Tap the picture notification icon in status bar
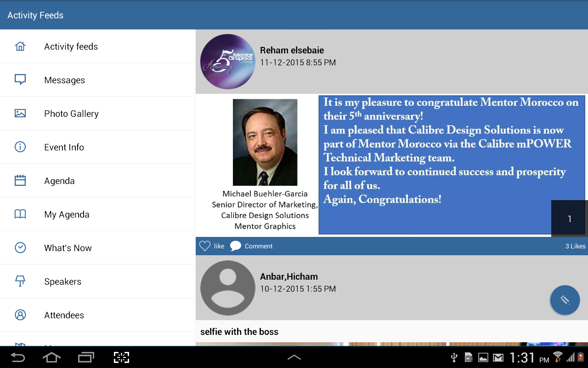588x368 pixels. tap(483, 357)
